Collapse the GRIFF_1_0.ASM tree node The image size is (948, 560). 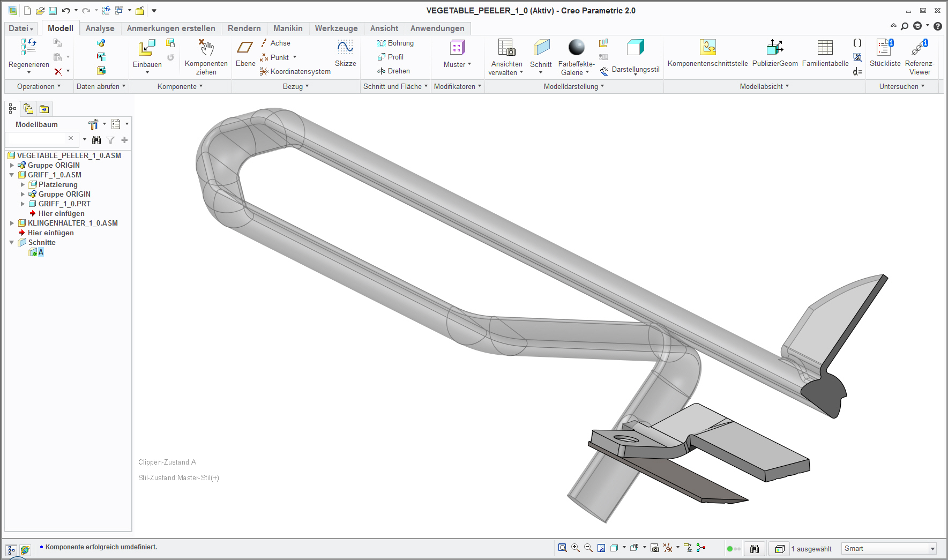[12, 175]
